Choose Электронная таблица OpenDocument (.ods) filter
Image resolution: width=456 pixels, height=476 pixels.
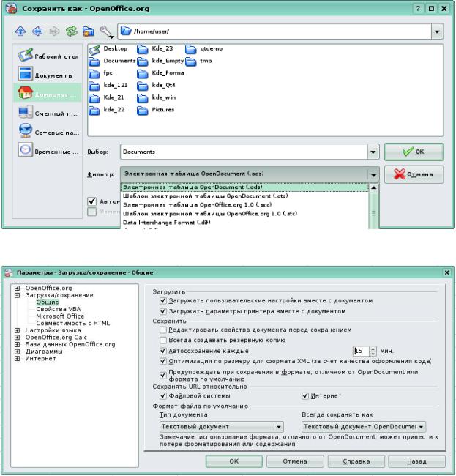point(244,187)
